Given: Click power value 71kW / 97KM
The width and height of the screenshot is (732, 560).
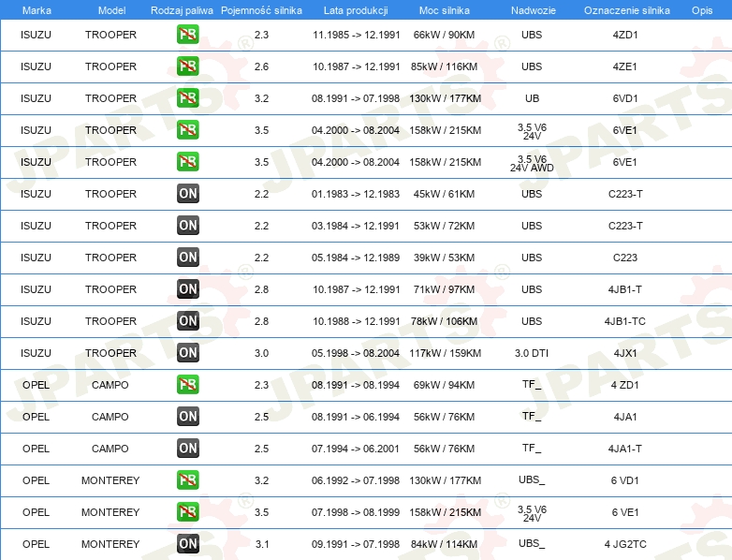Looking at the screenshot, I should (444, 289).
